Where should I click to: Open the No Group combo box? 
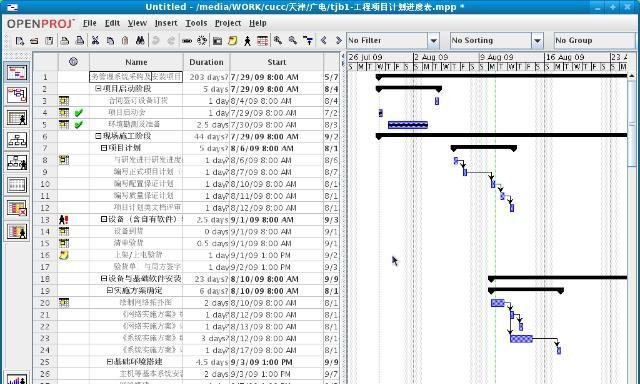point(594,40)
